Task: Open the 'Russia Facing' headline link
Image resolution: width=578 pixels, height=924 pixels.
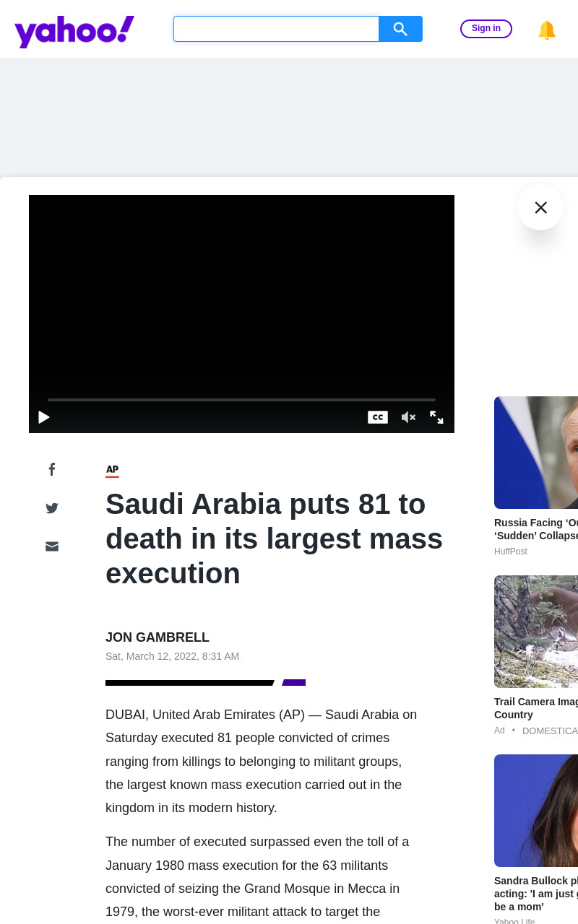Action: (x=536, y=529)
